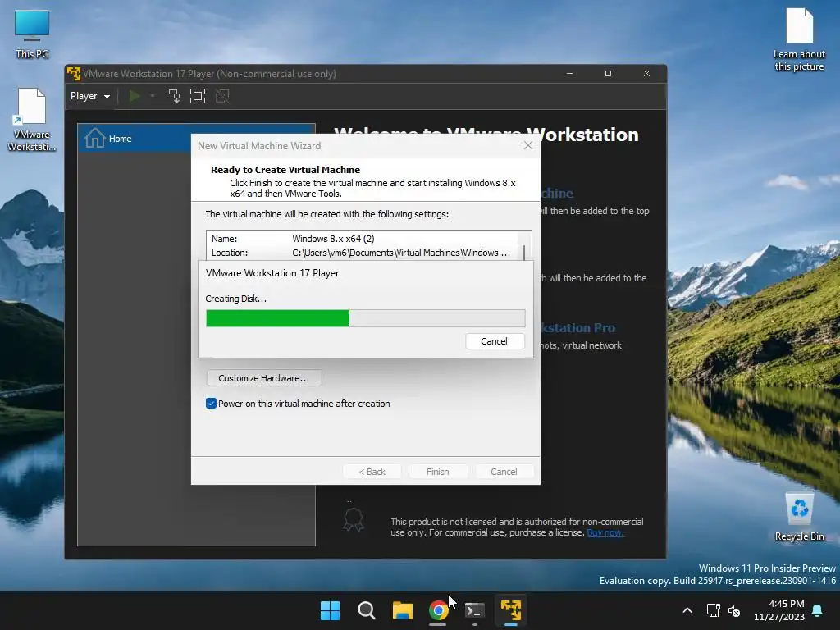This screenshot has height=630, width=840.
Task: Click the green power on play button
Action: tap(135, 97)
